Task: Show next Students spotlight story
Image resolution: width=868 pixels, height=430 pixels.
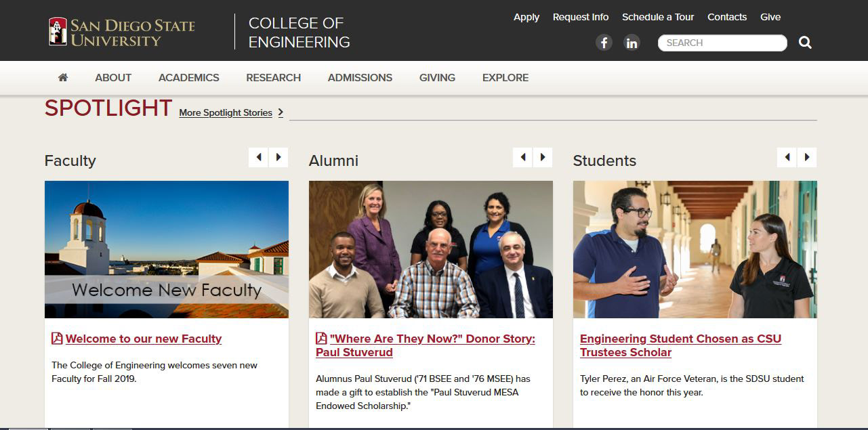Action: click(807, 157)
